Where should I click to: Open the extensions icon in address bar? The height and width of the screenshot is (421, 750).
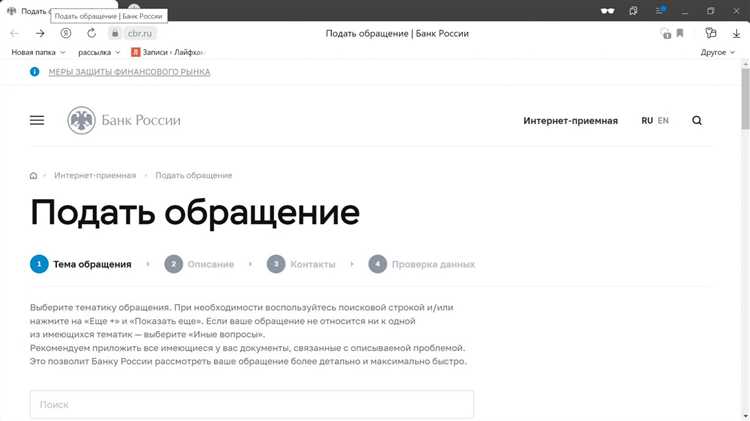[710, 33]
